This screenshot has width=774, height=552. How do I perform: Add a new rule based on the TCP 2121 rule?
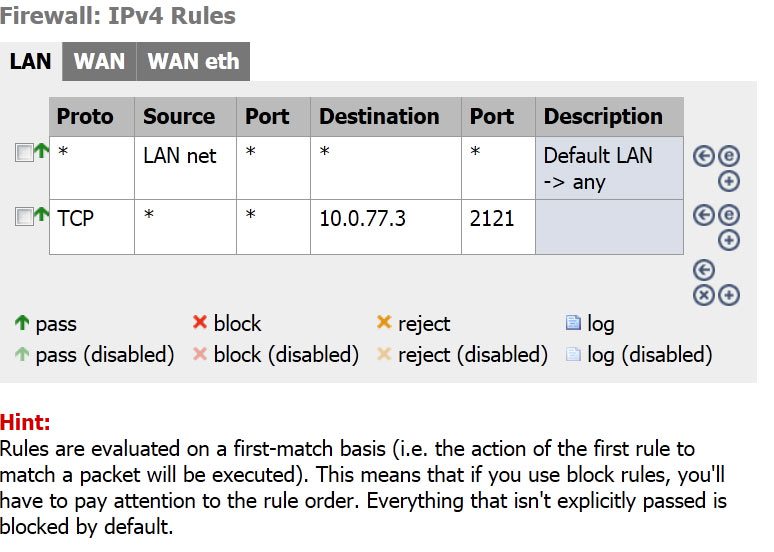coord(729,240)
